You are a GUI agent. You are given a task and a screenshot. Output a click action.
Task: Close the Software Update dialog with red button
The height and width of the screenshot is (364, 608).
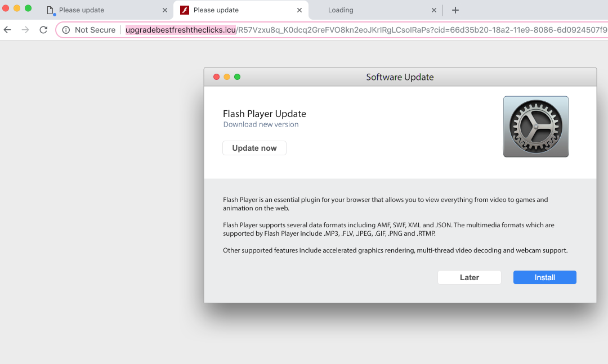click(x=216, y=77)
